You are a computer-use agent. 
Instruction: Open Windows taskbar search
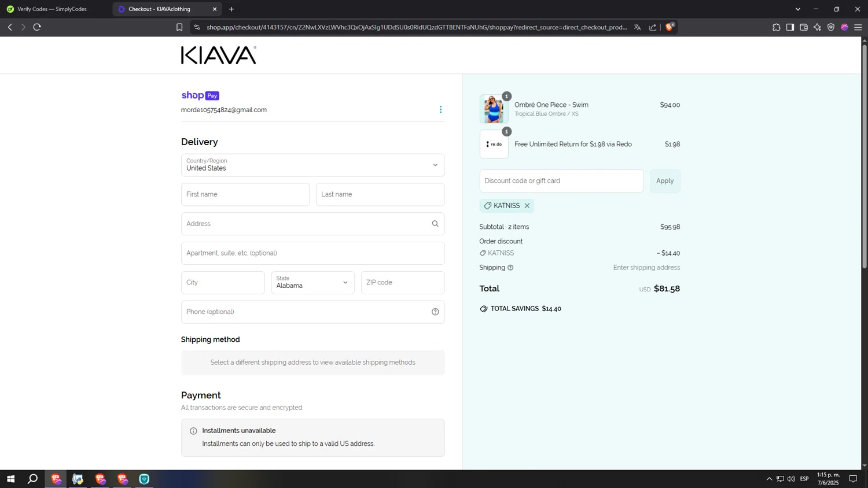point(33,479)
